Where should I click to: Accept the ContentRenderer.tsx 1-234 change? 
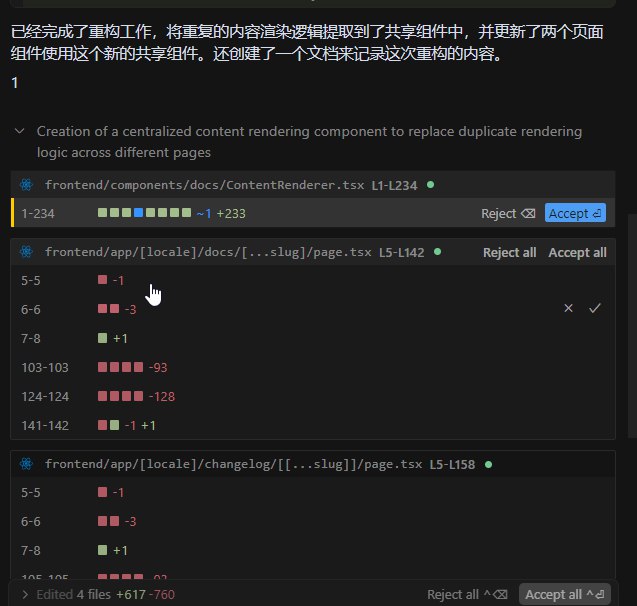pyautogui.click(x=575, y=213)
